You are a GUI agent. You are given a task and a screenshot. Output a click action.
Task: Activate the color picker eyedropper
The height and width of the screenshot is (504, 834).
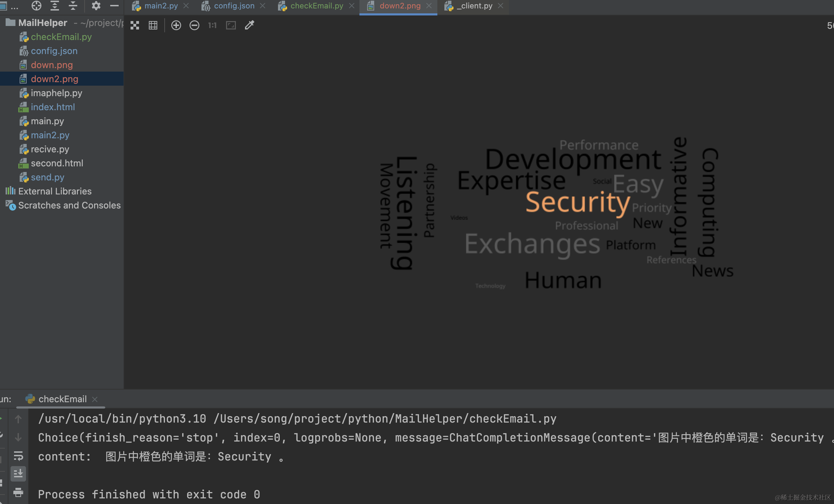250,25
